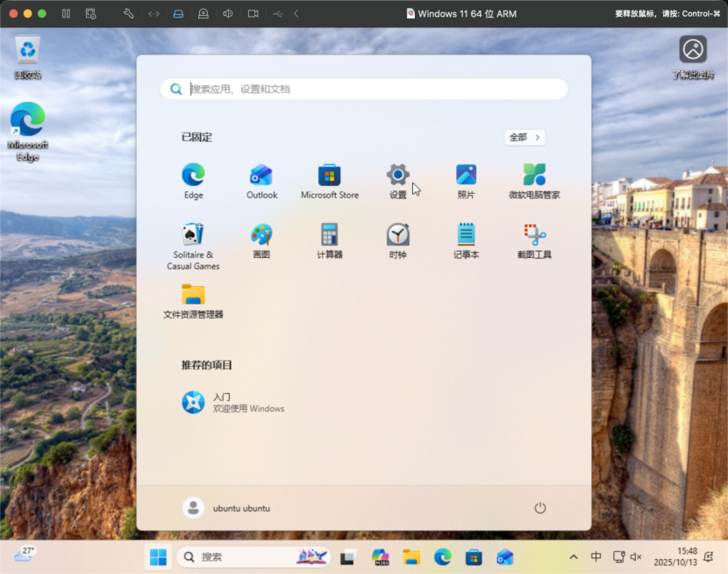Launch 记事本 Notepad
728x574 pixels.
tap(466, 240)
